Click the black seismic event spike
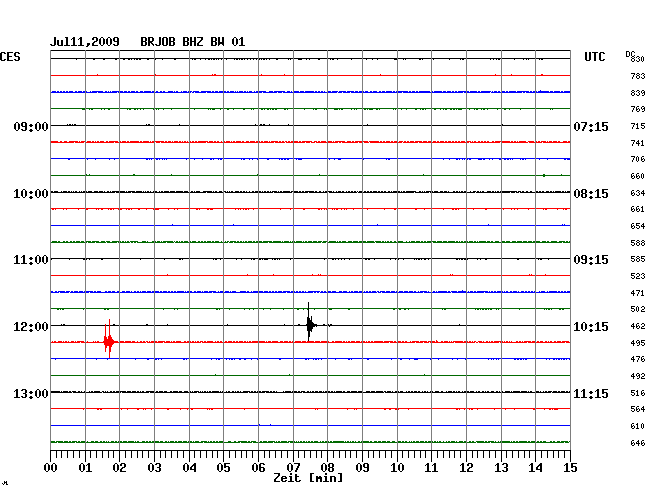Viewport: 650px width, 494px height. tap(310, 322)
